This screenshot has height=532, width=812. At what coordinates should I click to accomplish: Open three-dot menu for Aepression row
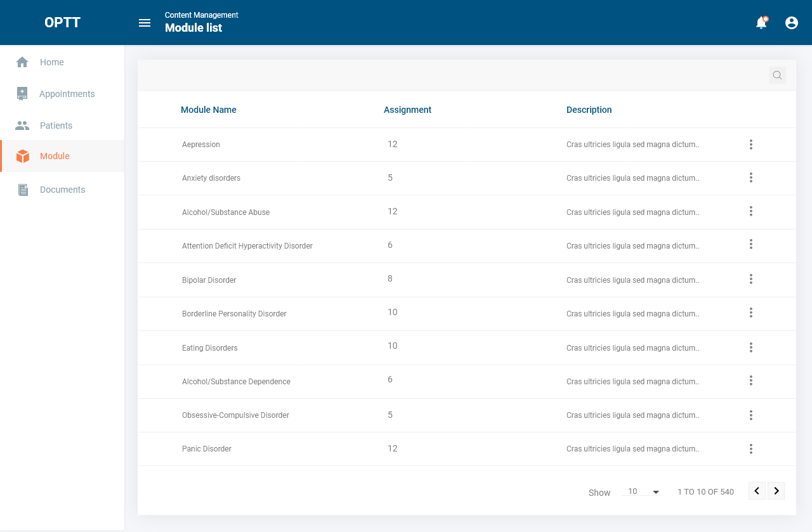750,145
